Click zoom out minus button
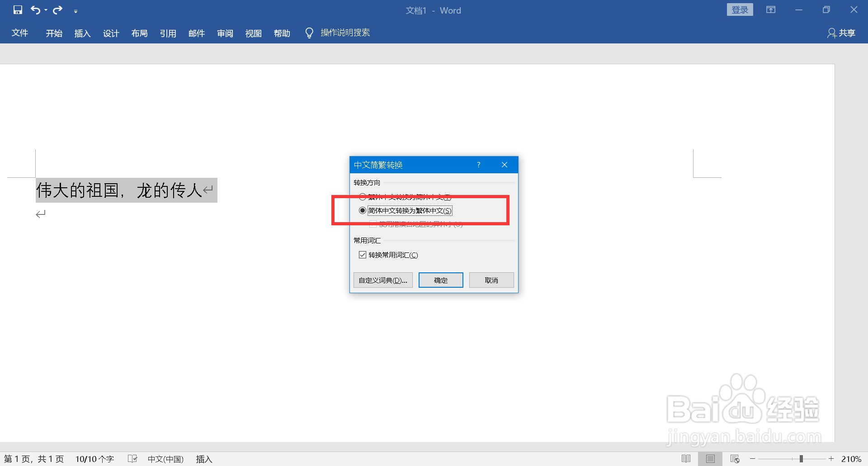This screenshot has height=466, width=868. point(752,459)
